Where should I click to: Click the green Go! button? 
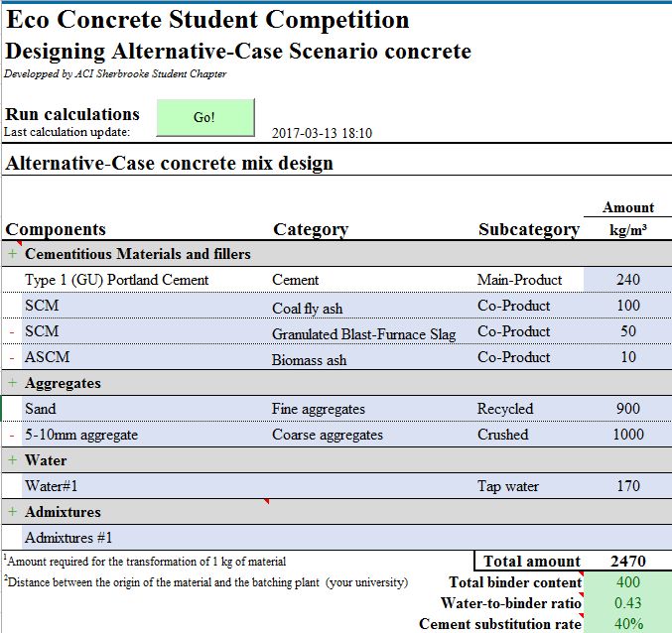(x=205, y=117)
